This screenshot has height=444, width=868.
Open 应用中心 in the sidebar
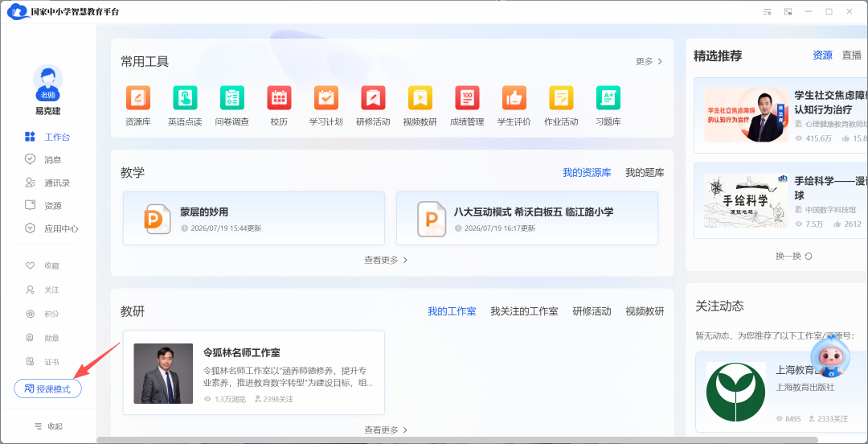coord(52,228)
